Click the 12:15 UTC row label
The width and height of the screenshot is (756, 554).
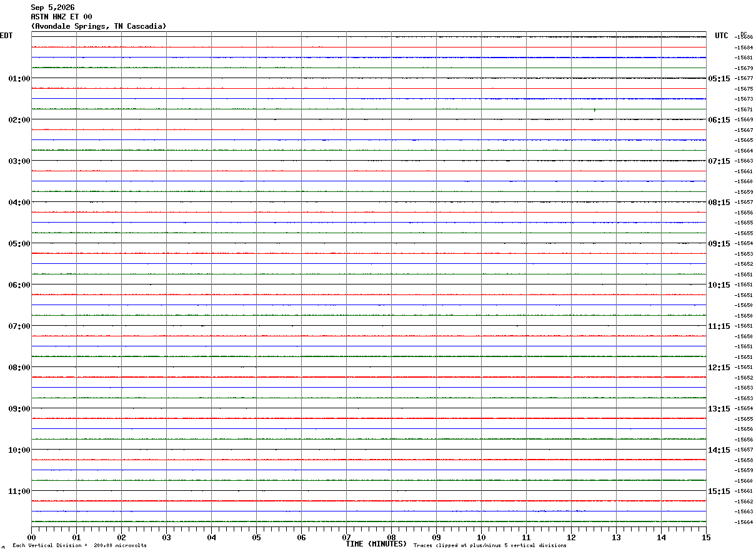[x=719, y=368]
